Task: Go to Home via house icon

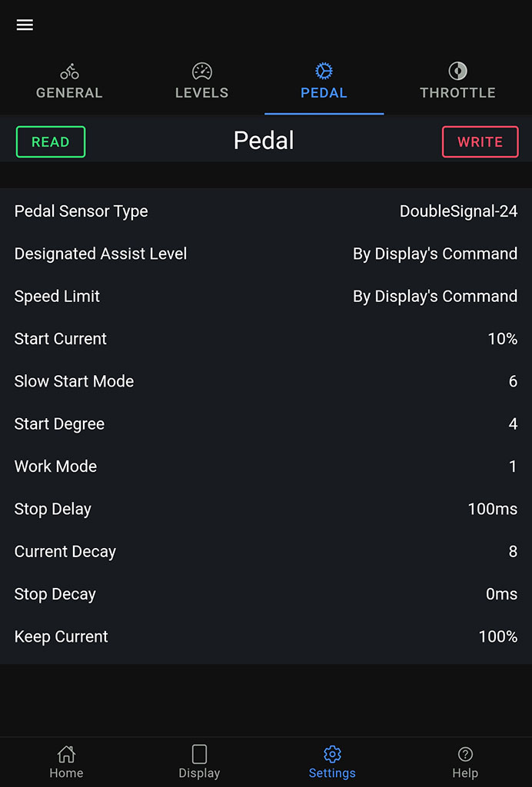Action: tap(67, 754)
